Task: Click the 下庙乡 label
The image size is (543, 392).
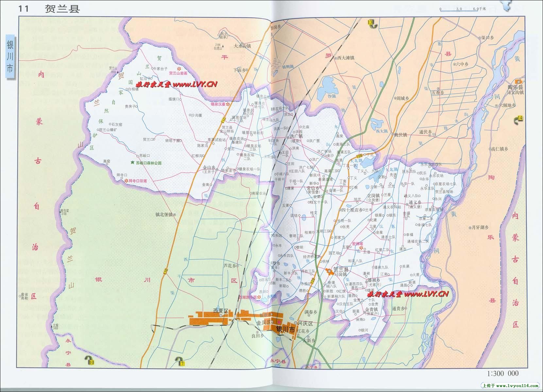Action: click(x=240, y=70)
